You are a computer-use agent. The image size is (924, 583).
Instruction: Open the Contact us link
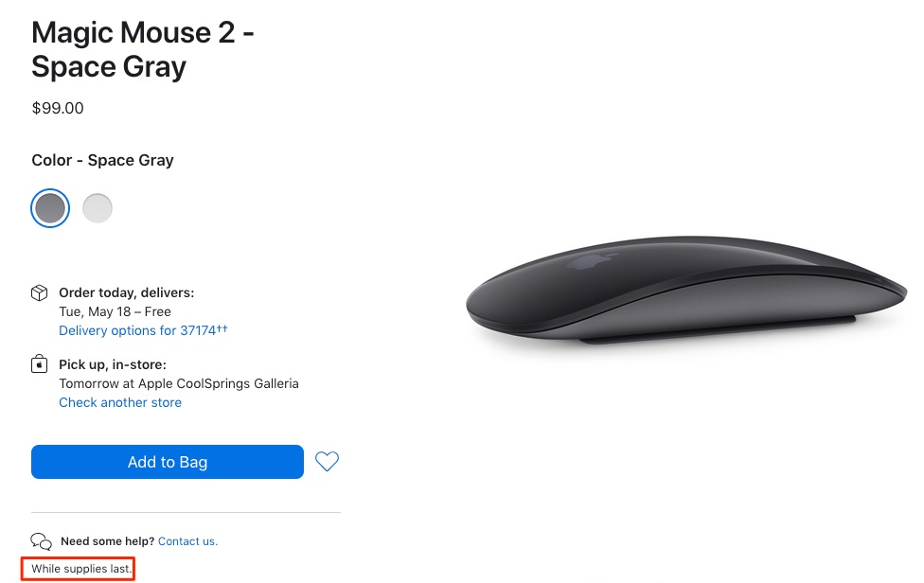click(187, 541)
